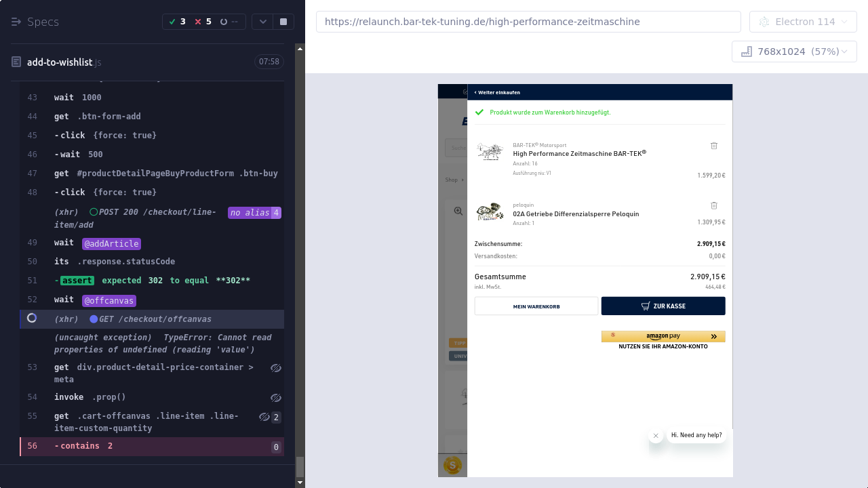
Task: Close the chat help popup
Action: pyautogui.click(x=655, y=436)
